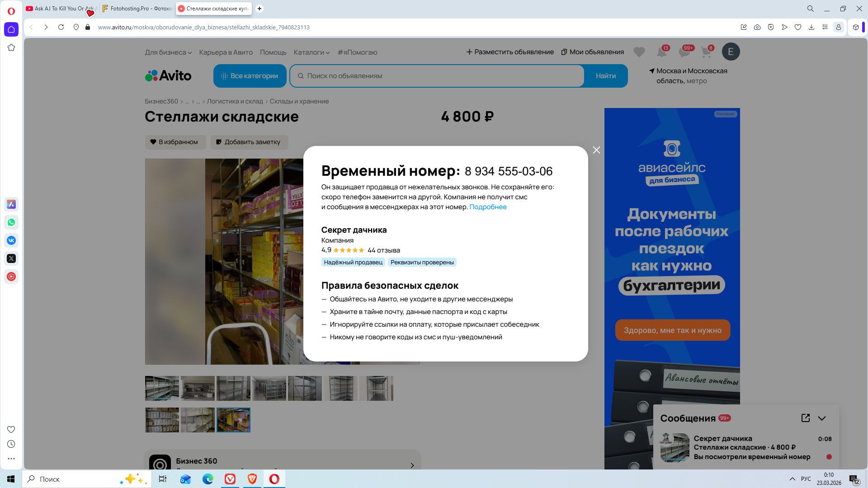Open the Avito shopping cart icon
Image resolution: width=868 pixels, height=488 pixels.
pyautogui.click(x=706, y=52)
